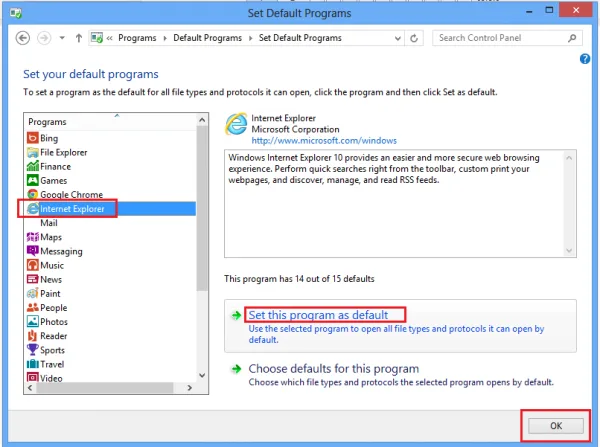This screenshot has height=447, width=600.
Task: Select the Paint palette icon
Action: (x=33, y=293)
